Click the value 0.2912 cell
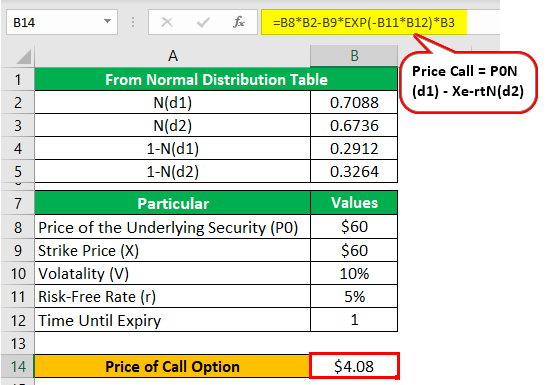This screenshot has height=385, width=549. [x=354, y=149]
